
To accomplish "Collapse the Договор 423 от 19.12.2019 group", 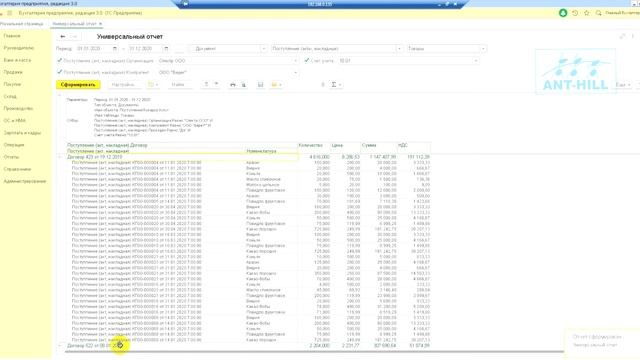I will (x=60, y=157).
